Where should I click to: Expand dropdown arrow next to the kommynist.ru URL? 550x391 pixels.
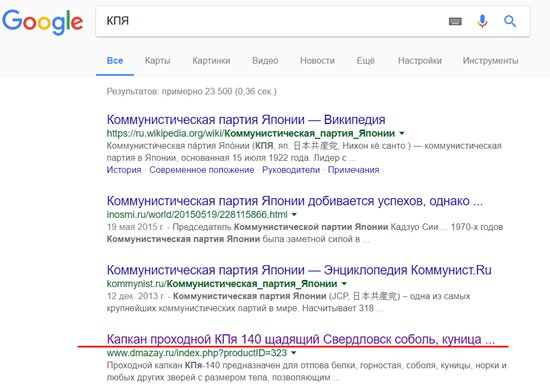(x=344, y=283)
